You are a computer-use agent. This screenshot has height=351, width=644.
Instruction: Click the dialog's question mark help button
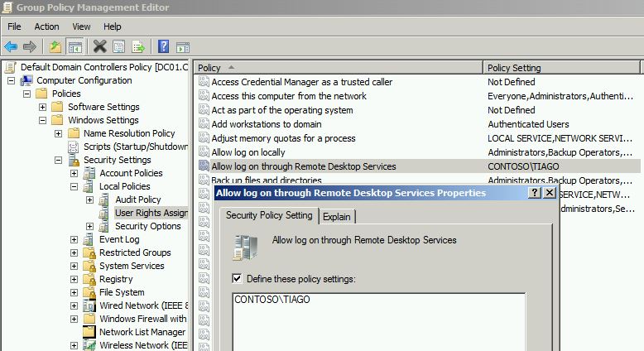pyautogui.click(x=535, y=193)
